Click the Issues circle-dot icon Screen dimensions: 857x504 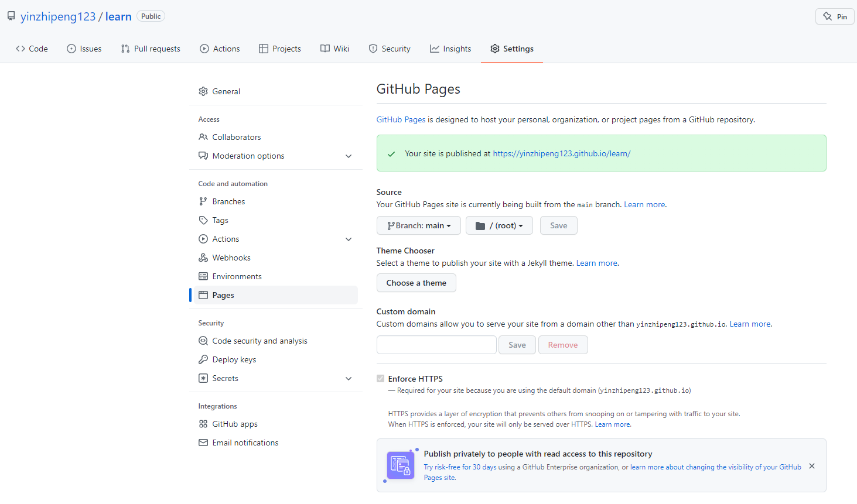pyautogui.click(x=71, y=49)
